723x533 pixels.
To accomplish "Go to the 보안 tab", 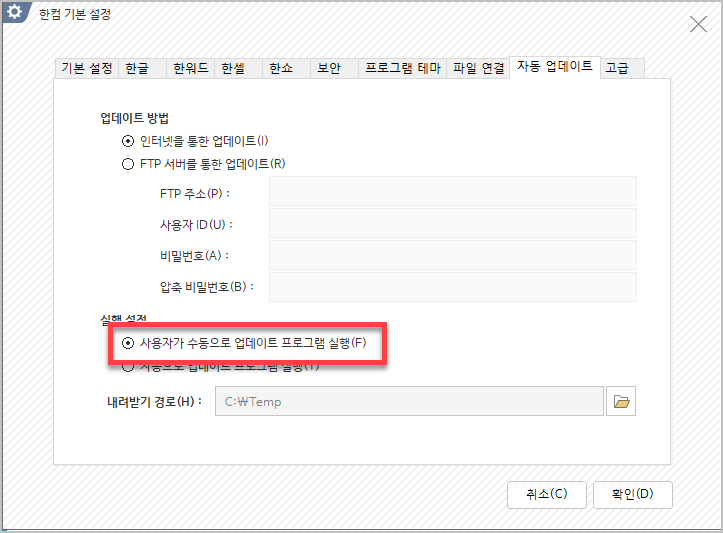I will coord(334,69).
